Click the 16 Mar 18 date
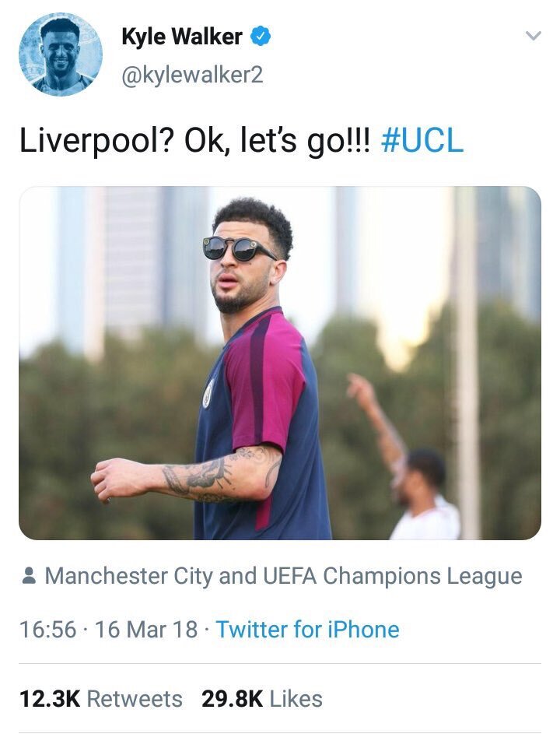 point(146,629)
